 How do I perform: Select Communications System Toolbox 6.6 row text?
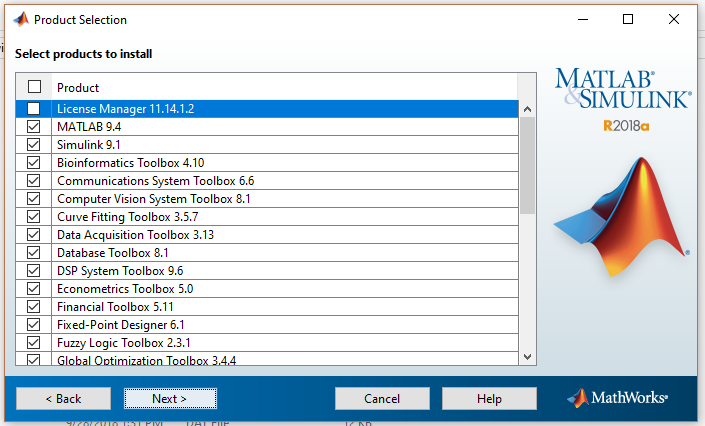[156, 181]
